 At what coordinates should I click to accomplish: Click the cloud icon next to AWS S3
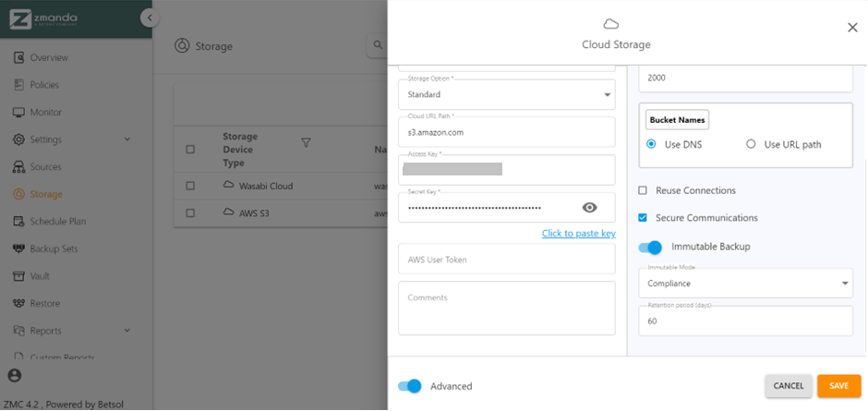[x=228, y=212]
